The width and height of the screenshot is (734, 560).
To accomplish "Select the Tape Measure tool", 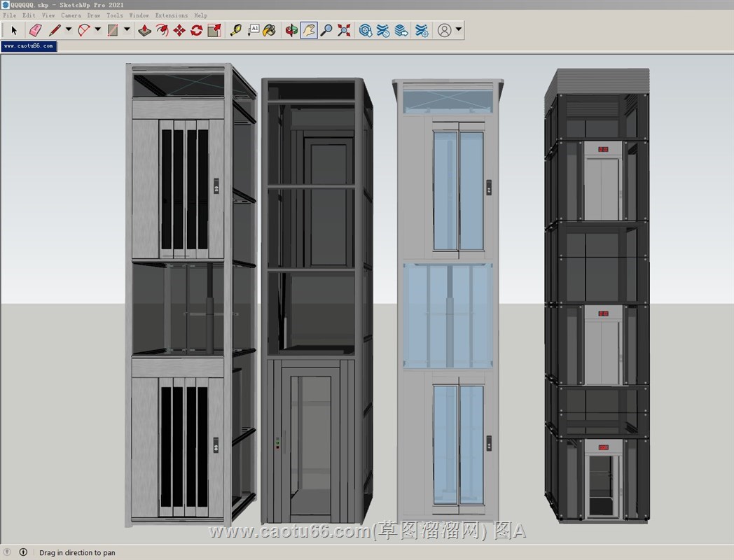I will pos(235,30).
